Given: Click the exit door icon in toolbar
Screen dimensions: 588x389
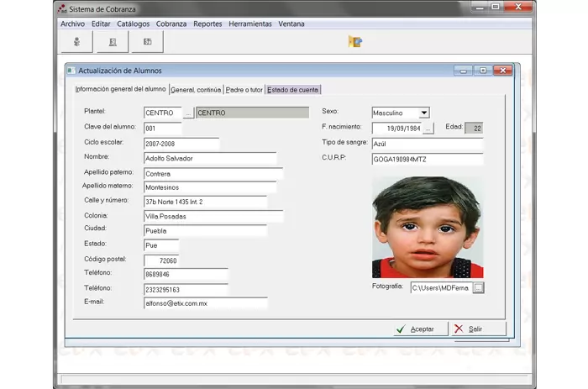Looking at the screenshot, I should click(354, 41).
